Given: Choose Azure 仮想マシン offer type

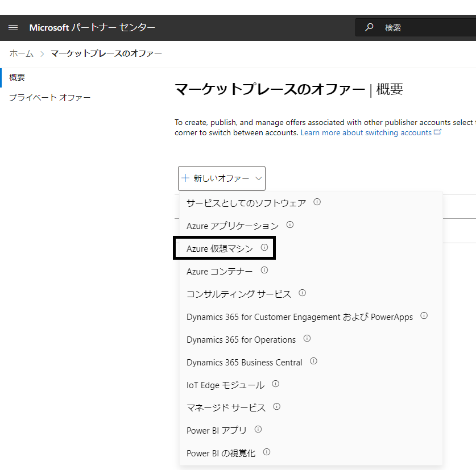Looking at the screenshot, I should 220,248.
